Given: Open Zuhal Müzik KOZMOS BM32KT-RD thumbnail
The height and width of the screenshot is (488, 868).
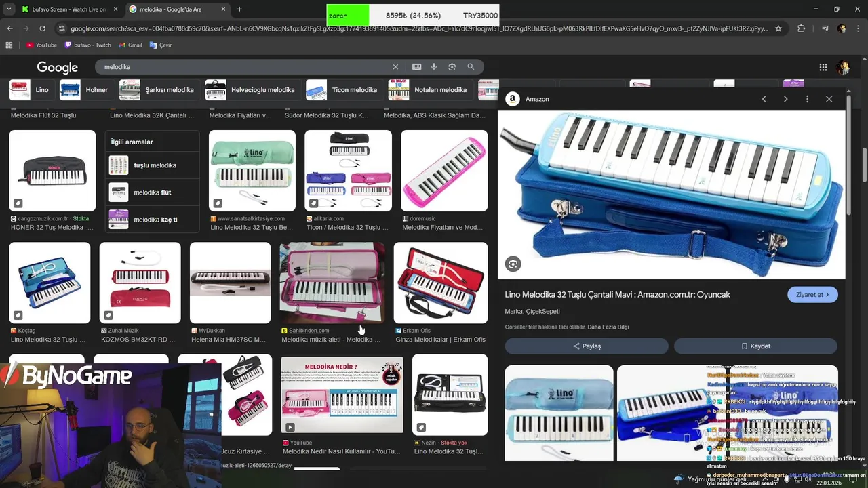Looking at the screenshot, I should 140,283.
